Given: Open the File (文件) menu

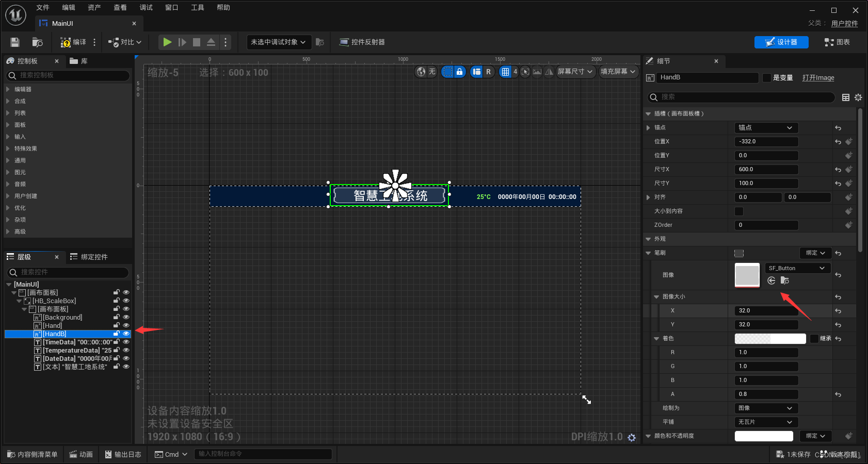Looking at the screenshot, I should (43, 7).
